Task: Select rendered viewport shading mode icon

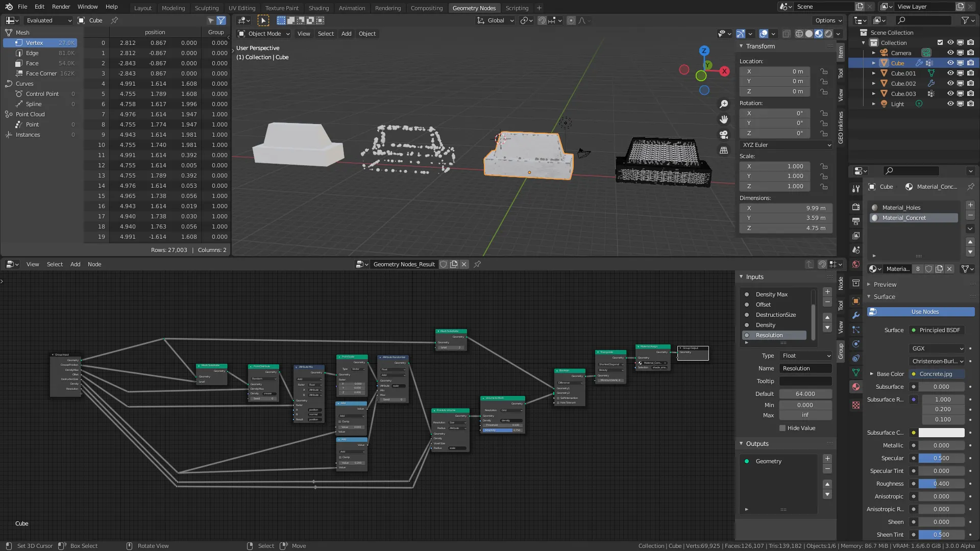Action: pos(828,34)
